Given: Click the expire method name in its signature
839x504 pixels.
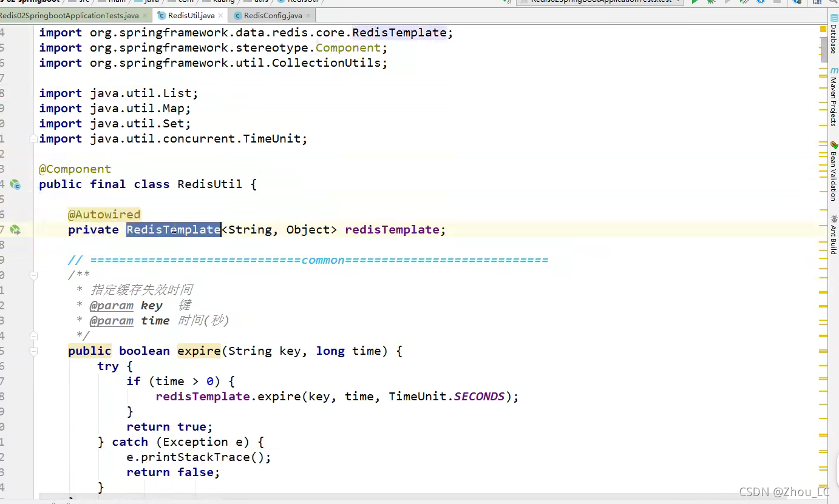Looking at the screenshot, I should (199, 351).
